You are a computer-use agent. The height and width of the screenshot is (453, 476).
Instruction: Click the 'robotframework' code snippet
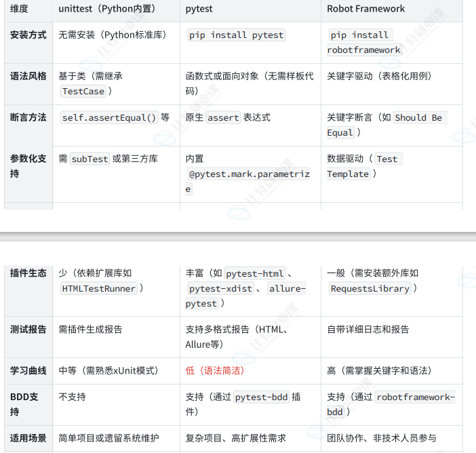[x=364, y=50]
